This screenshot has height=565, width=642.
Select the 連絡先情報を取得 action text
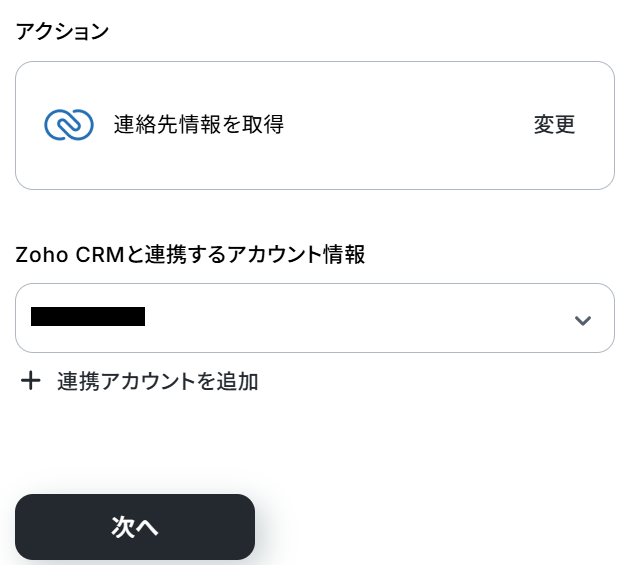click(x=198, y=125)
